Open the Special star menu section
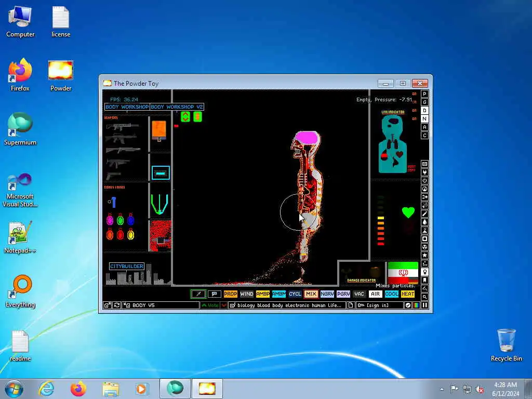 coord(424,256)
